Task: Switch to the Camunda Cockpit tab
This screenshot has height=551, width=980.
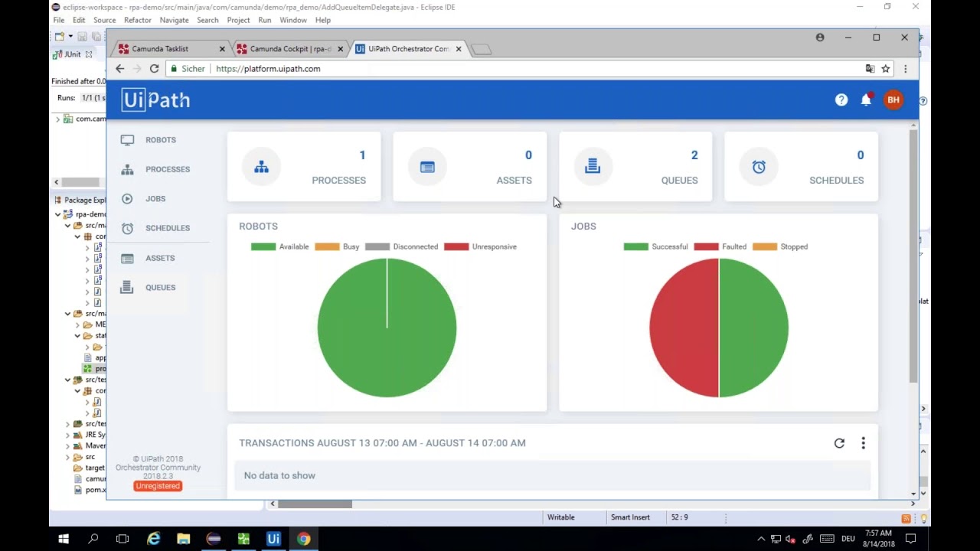Action: click(289, 49)
